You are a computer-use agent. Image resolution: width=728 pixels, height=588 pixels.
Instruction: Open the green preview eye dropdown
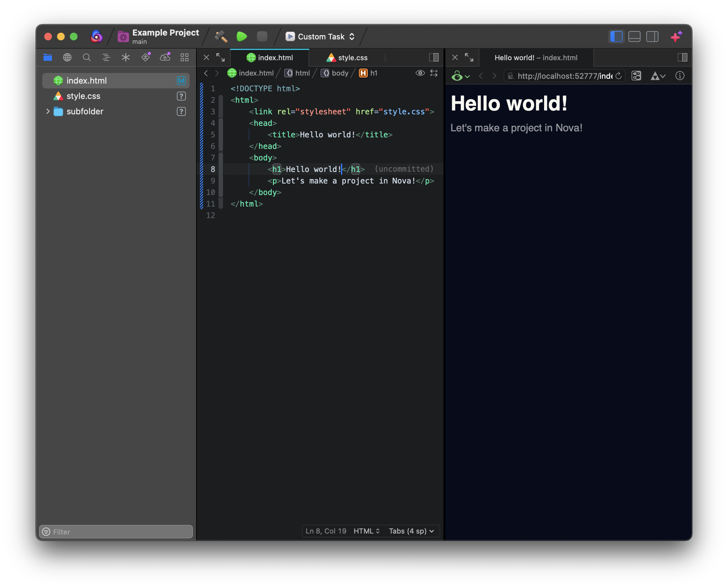point(460,76)
